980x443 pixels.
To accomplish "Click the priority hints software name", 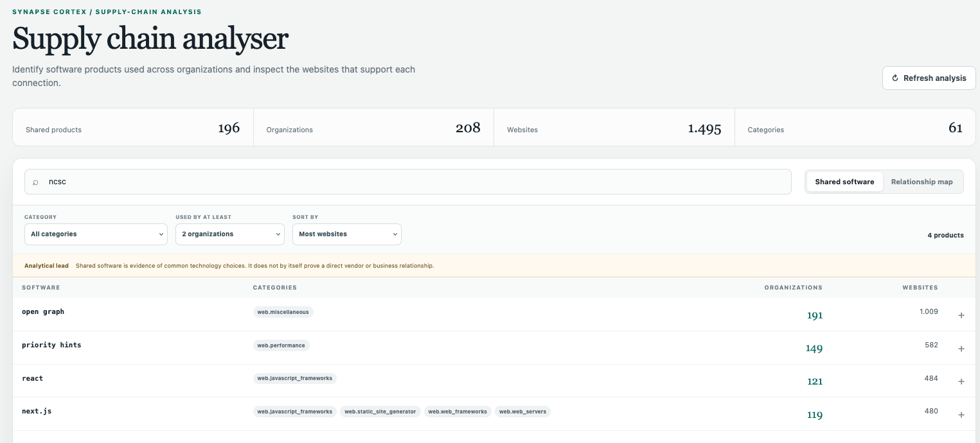I will 51,345.
